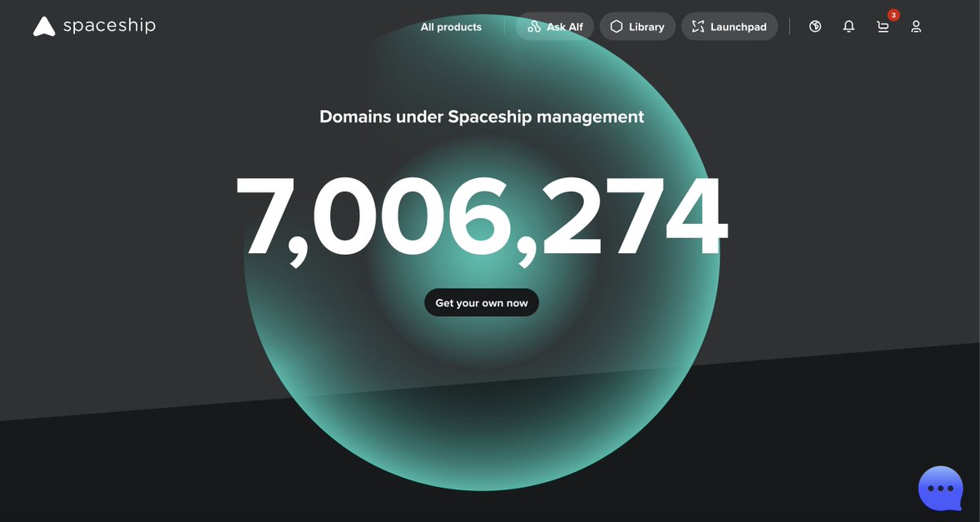Open the All products menu

451,27
